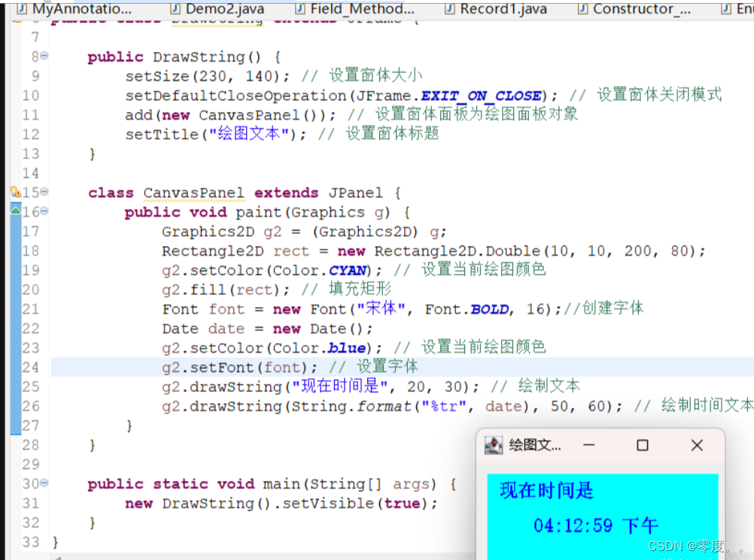The image size is (754, 560).
Task: Switch to the Record1.java tab
Action: (x=497, y=10)
